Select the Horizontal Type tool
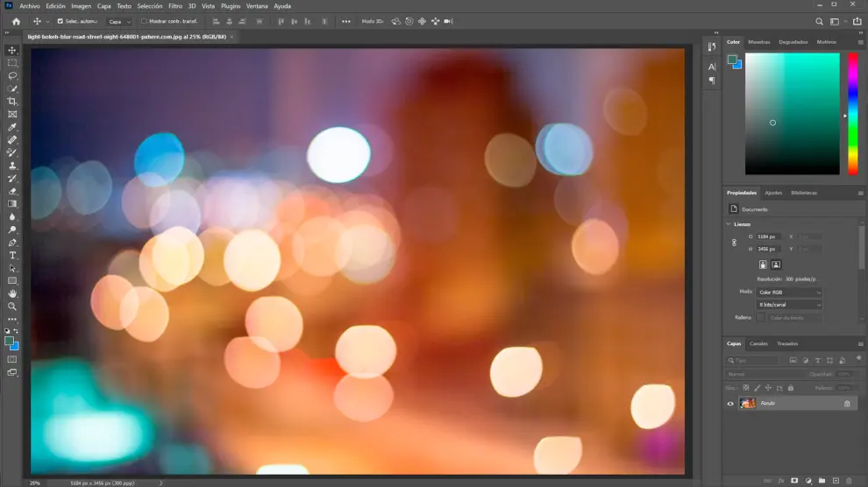The height and width of the screenshot is (487, 868). tap(12, 255)
